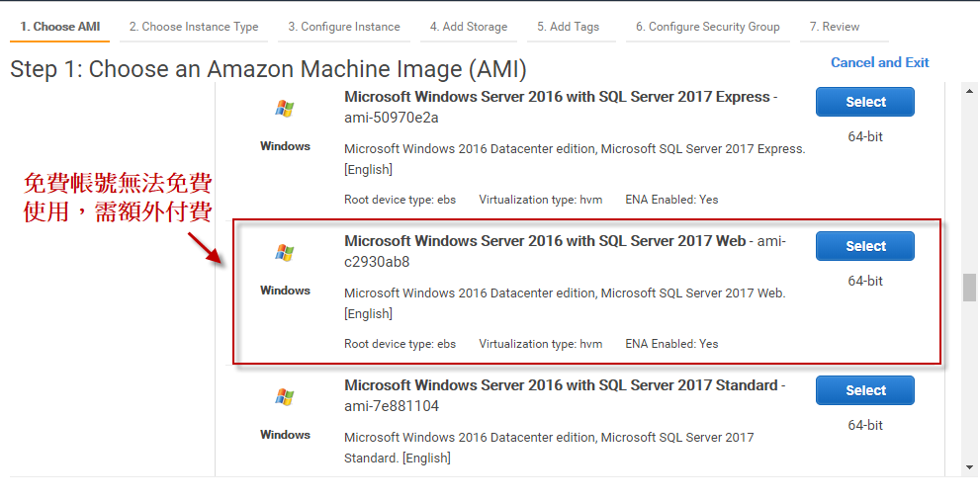
Task: Click SQL Server 2017 Express AMI title
Action: tap(557, 97)
